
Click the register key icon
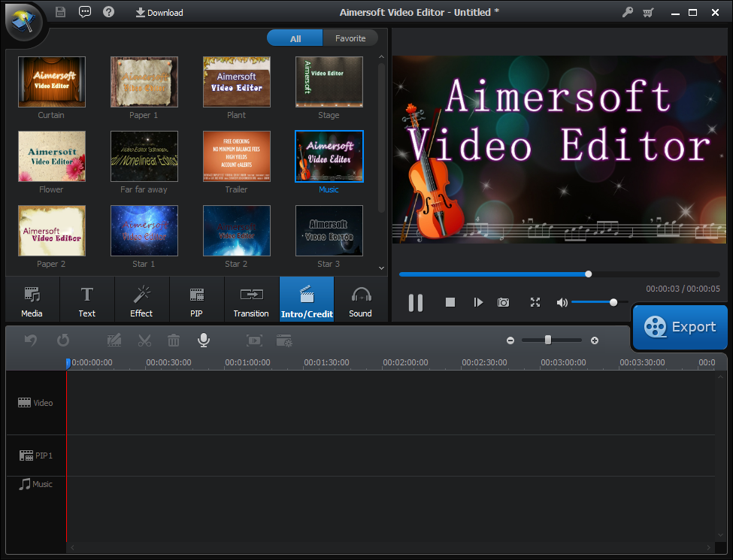[628, 12]
